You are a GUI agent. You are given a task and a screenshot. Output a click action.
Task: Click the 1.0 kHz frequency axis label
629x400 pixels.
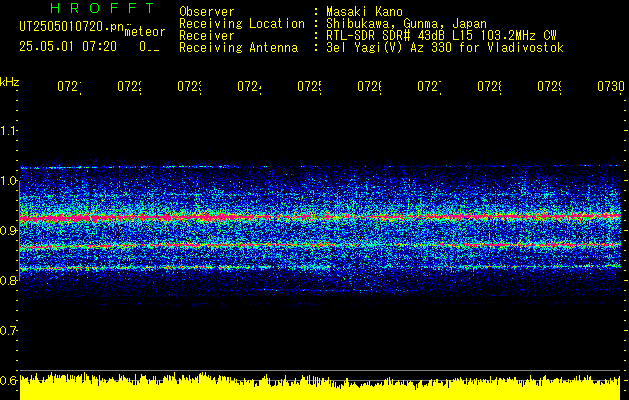tap(8, 181)
